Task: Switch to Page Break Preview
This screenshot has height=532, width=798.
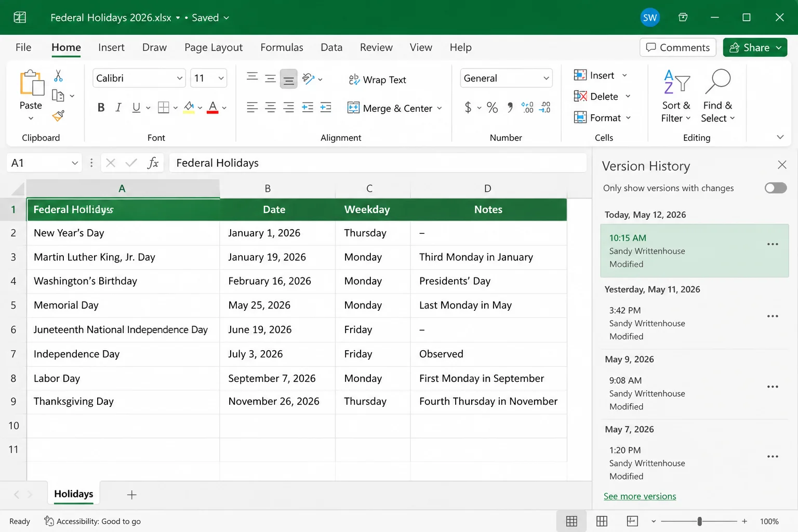Action: point(632,521)
